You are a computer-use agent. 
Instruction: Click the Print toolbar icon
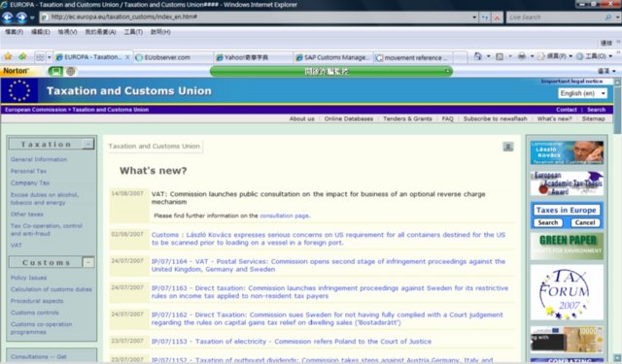[x=522, y=56]
